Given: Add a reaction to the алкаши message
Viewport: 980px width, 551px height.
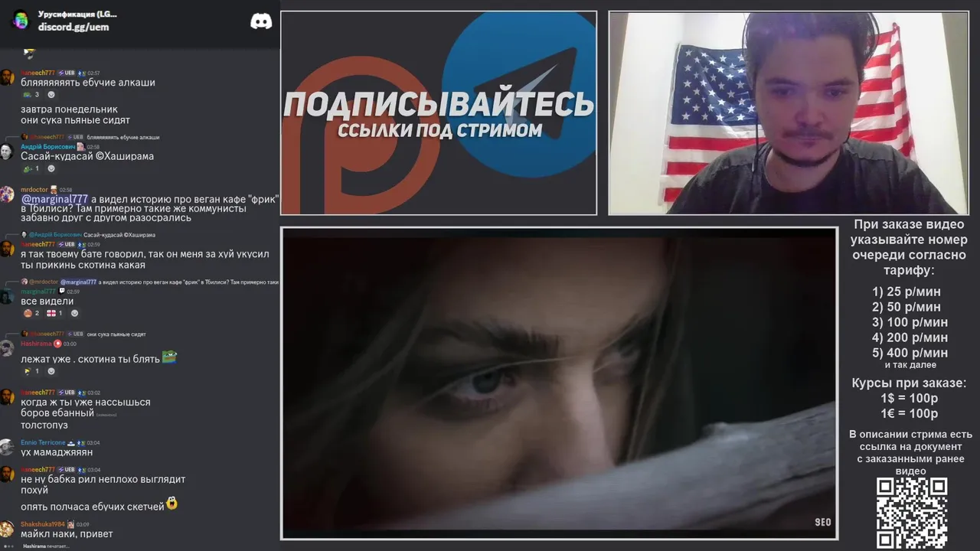Looking at the screenshot, I should click(51, 95).
